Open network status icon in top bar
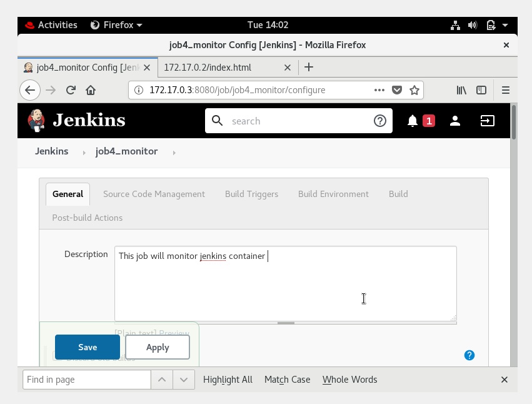Screen dimensions: 532x404 click(455, 25)
